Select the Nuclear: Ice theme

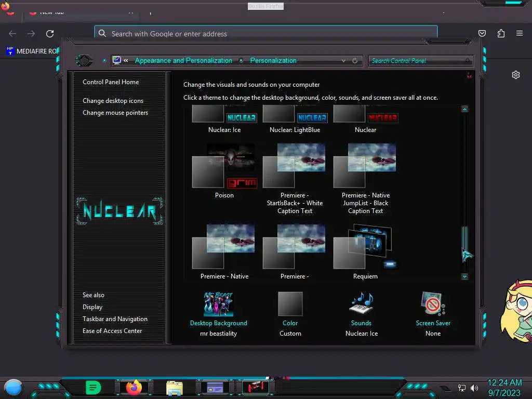(x=224, y=119)
